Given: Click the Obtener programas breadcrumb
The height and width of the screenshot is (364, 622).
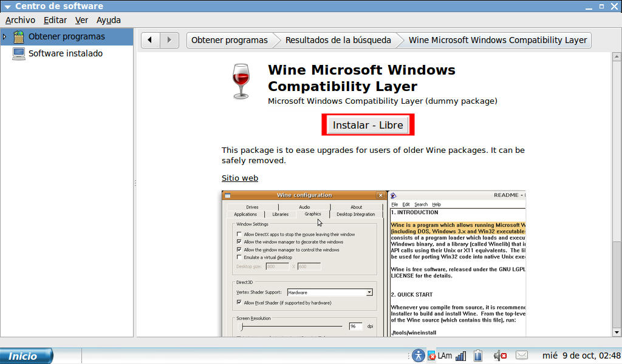Looking at the screenshot, I should click(x=230, y=40).
